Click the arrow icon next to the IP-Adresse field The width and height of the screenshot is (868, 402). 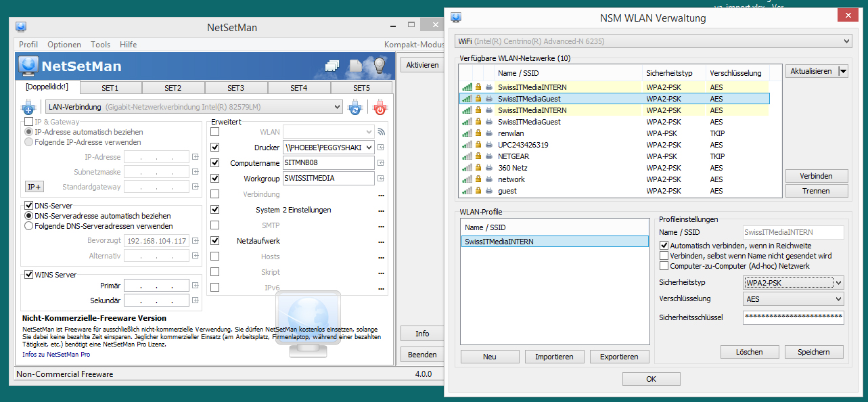tap(196, 157)
